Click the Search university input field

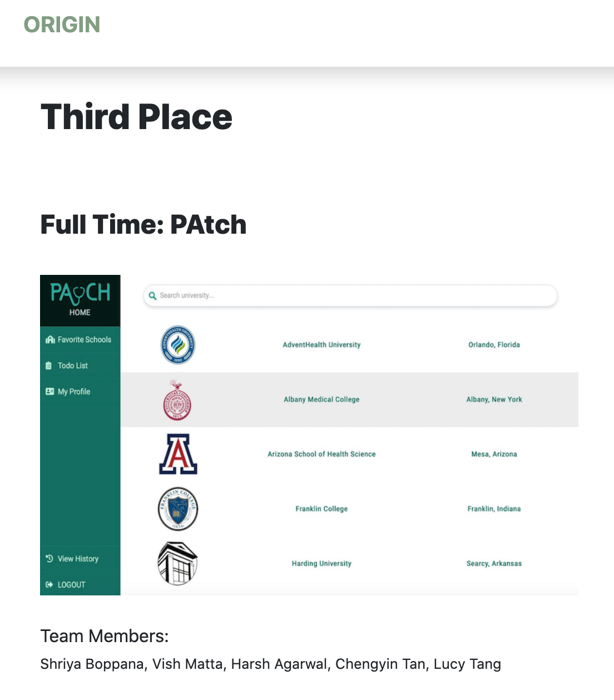click(x=356, y=295)
